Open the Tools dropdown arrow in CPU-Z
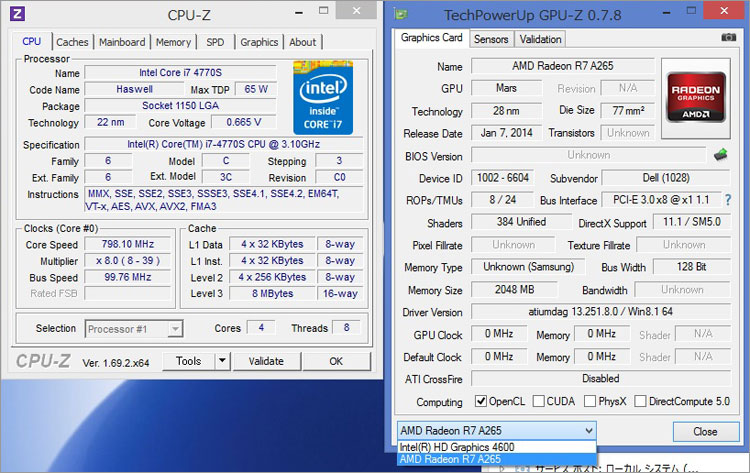750x473 pixels. [x=222, y=361]
